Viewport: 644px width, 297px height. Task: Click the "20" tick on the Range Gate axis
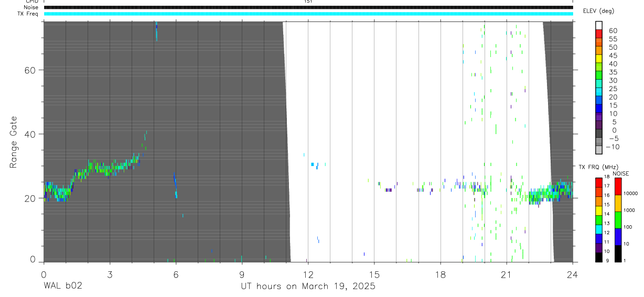click(30, 198)
